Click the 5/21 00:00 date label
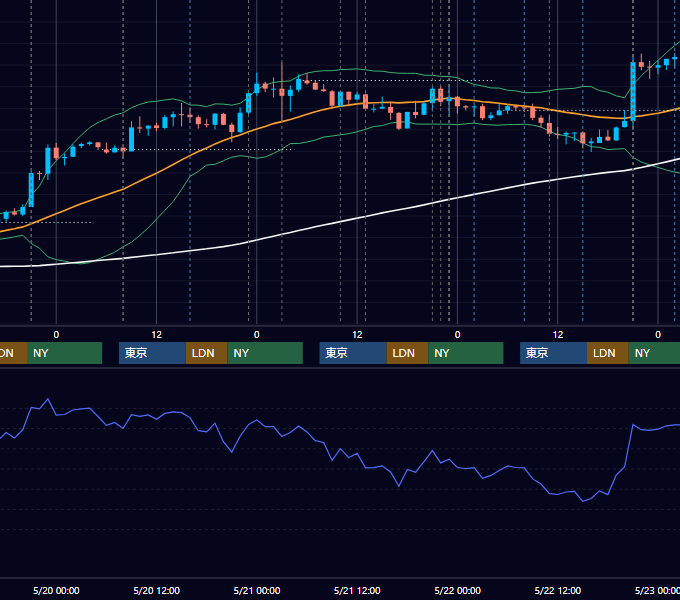 click(257, 590)
